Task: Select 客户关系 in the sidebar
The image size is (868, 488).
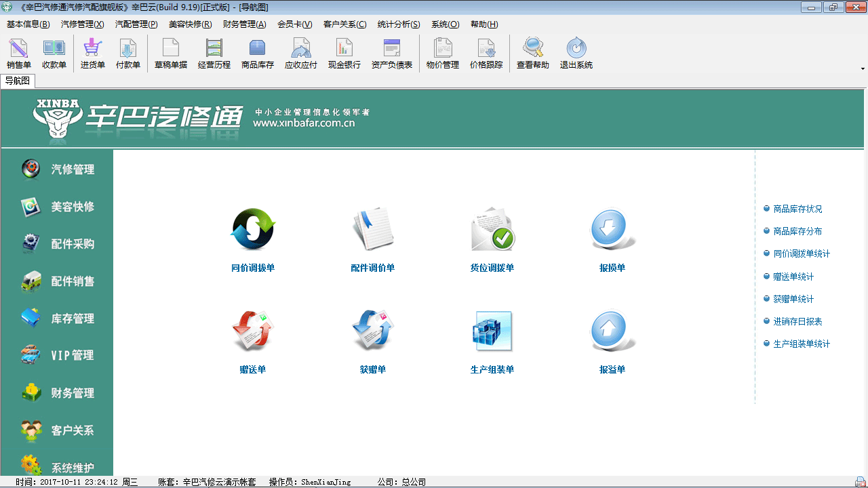Action: 57,430
